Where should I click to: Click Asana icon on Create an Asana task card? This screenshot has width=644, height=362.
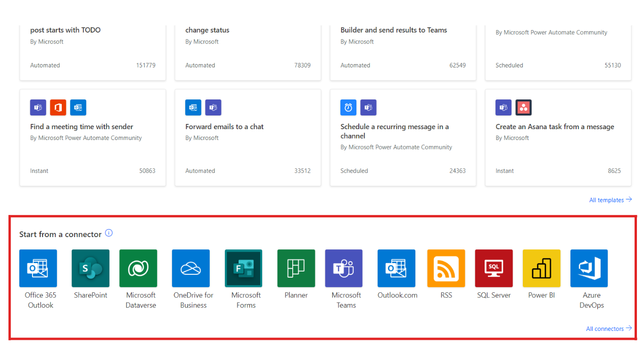[524, 107]
